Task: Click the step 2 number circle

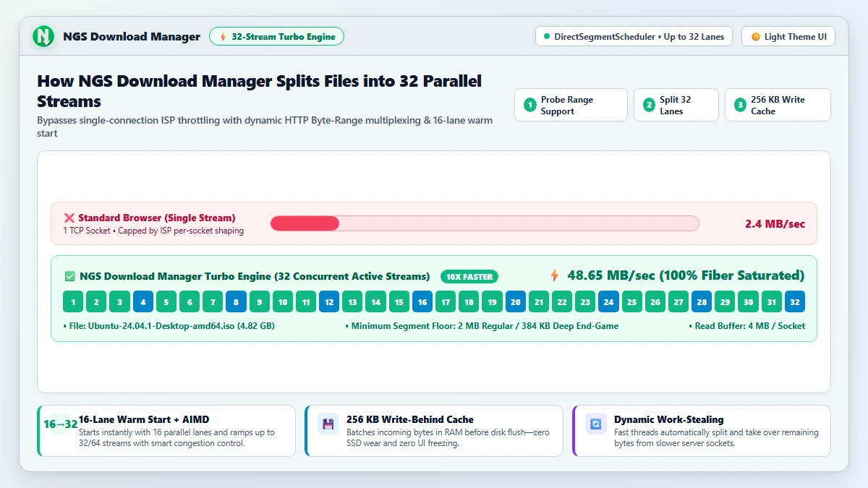Action: pos(649,106)
